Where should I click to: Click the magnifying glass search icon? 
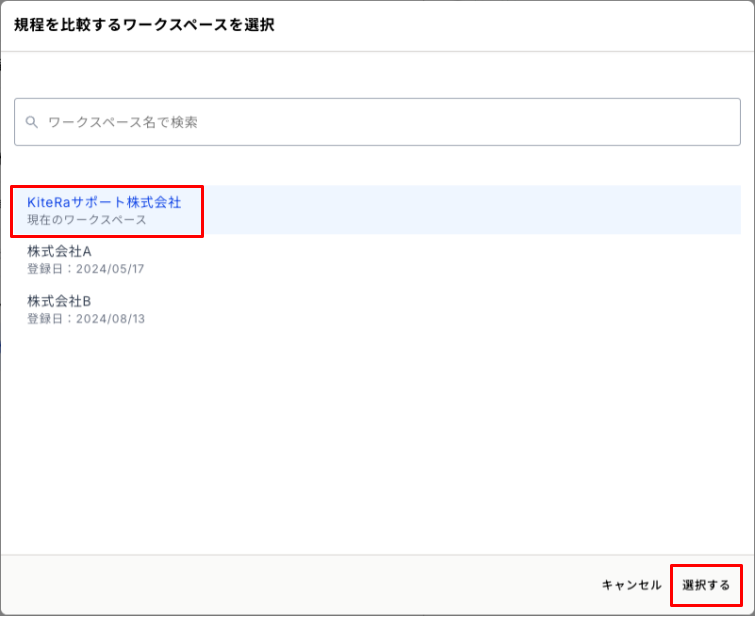click(x=32, y=122)
